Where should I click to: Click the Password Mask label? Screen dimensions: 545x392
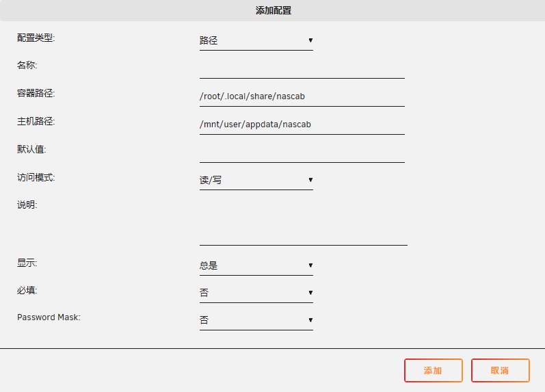click(x=49, y=317)
